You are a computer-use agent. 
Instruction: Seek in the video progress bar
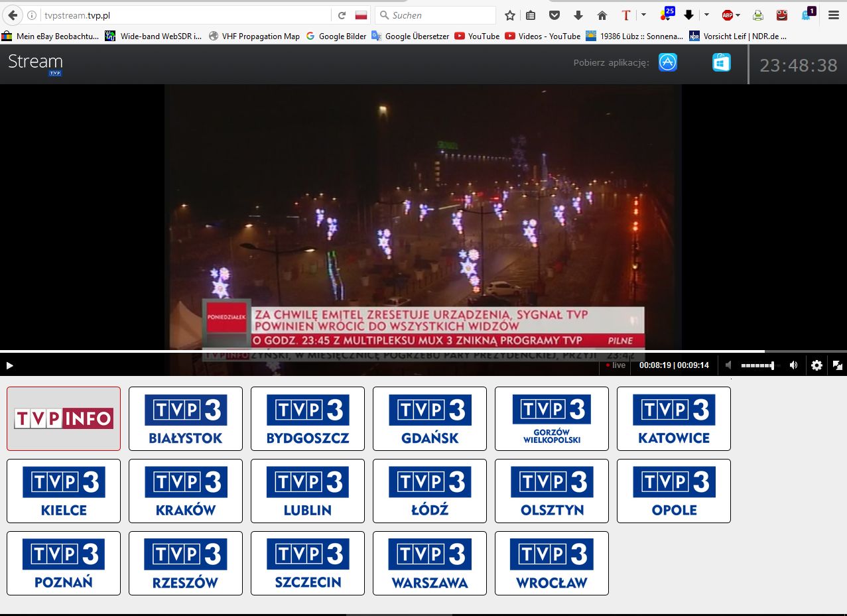(x=423, y=351)
